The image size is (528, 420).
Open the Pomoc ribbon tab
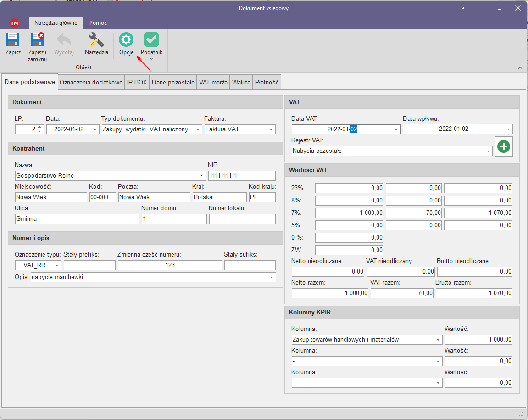98,22
